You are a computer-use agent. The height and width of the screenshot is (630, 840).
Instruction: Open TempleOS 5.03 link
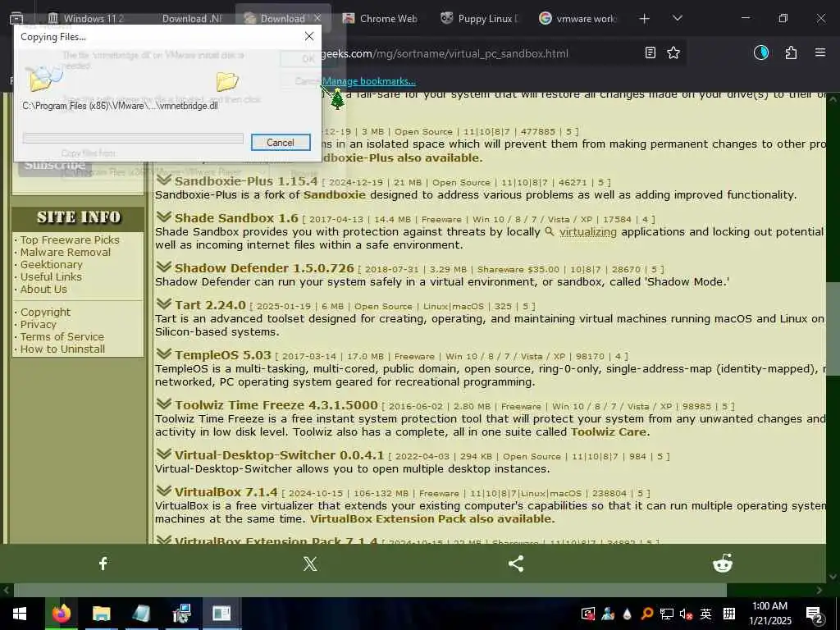[x=223, y=354]
